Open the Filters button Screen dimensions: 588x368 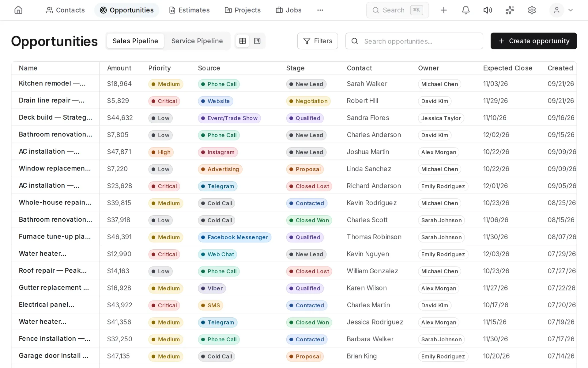pyautogui.click(x=318, y=41)
